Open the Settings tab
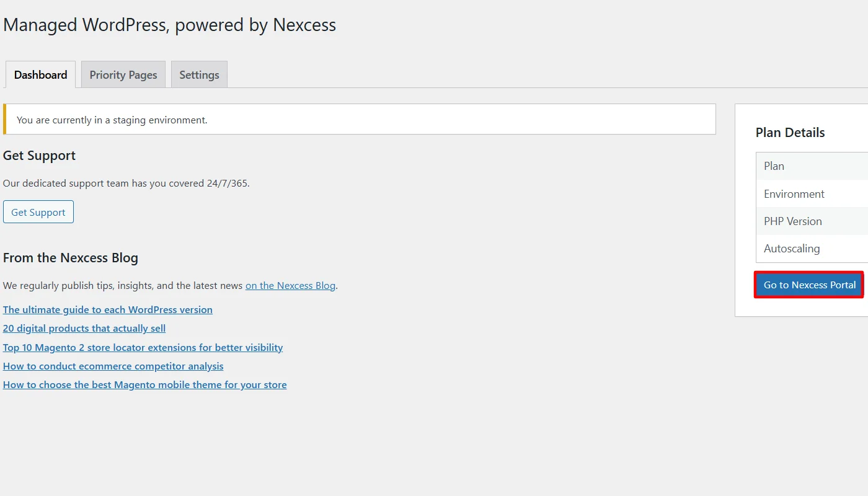The width and height of the screenshot is (868, 496). click(199, 74)
